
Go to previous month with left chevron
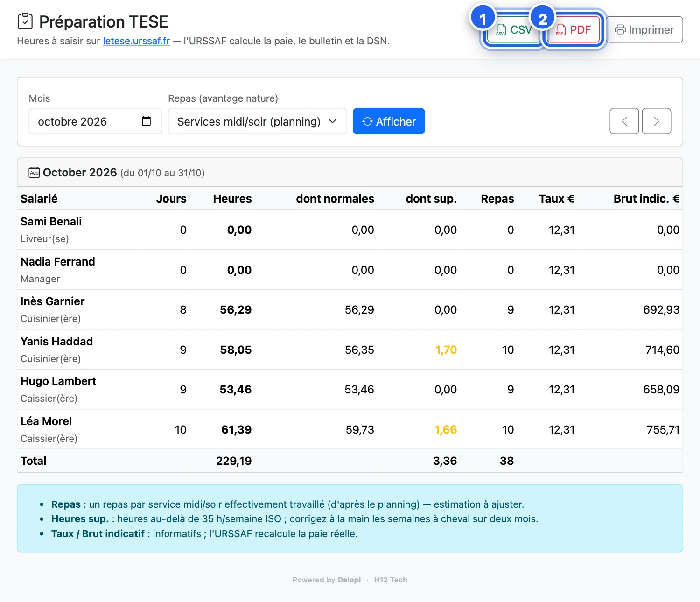pyautogui.click(x=624, y=121)
